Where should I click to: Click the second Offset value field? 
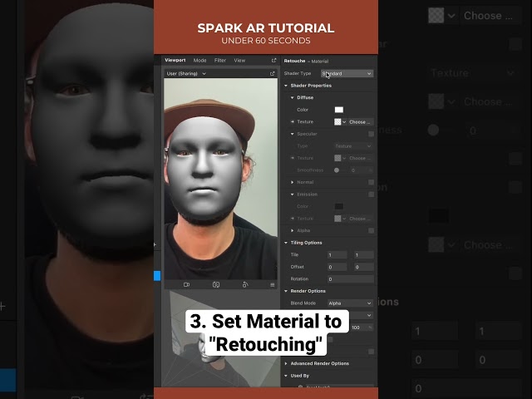364,267
